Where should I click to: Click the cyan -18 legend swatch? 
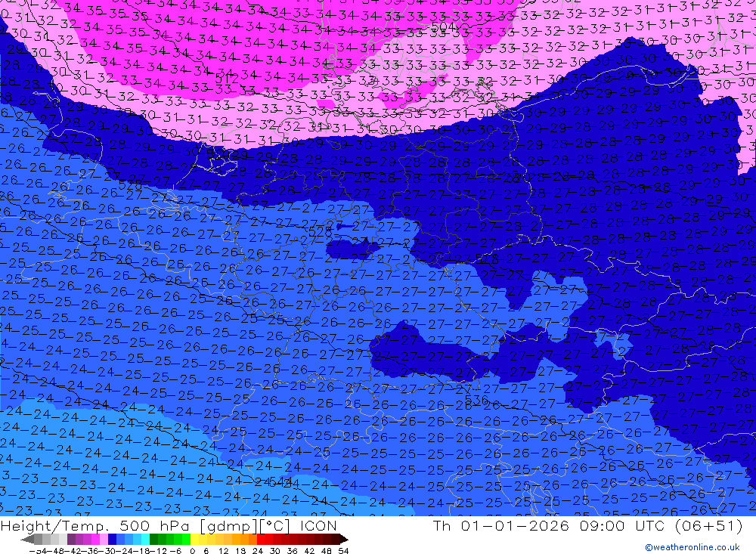pos(145,539)
